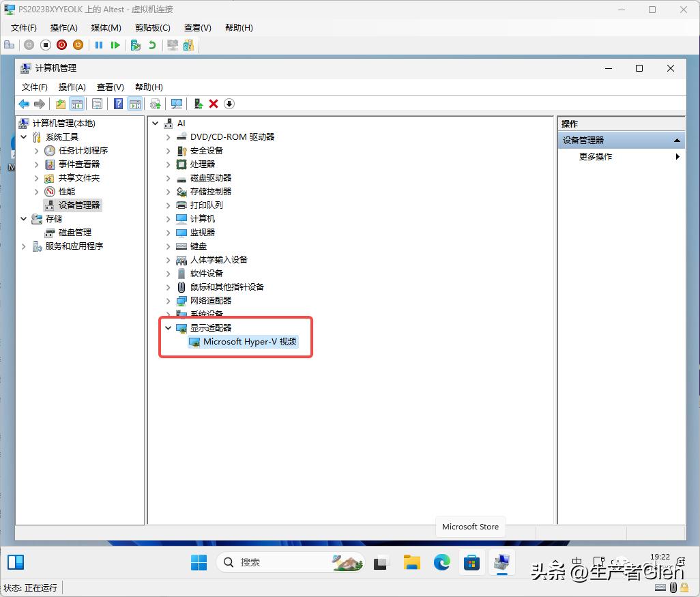Click the Uninstall device red X icon
The image size is (700, 597).
click(214, 104)
